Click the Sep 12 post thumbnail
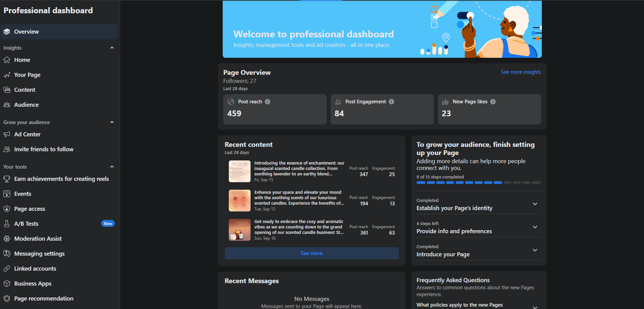The width and height of the screenshot is (644, 309). pyautogui.click(x=240, y=201)
